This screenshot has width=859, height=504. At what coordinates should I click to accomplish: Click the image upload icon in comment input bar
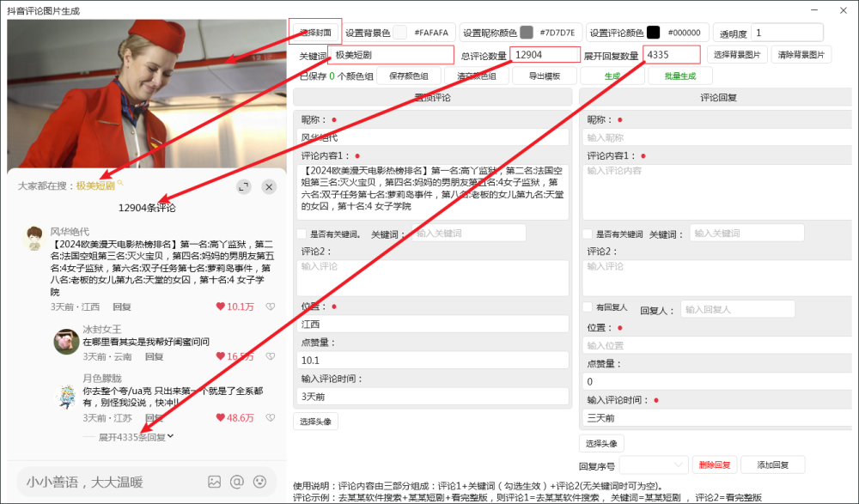[x=213, y=481]
